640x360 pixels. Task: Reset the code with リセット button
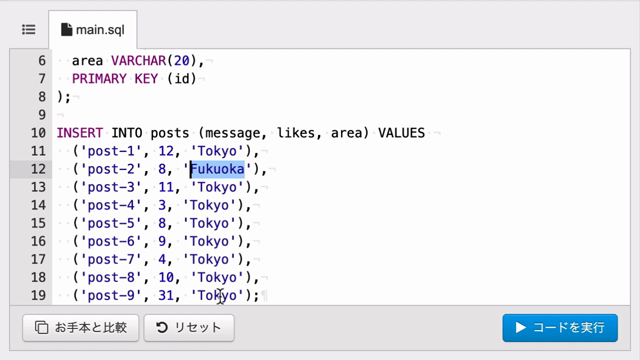coord(189,328)
